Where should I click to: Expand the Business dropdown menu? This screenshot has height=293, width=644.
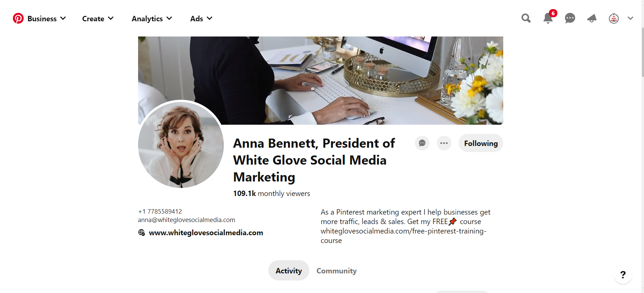pyautogui.click(x=46, y=19)
